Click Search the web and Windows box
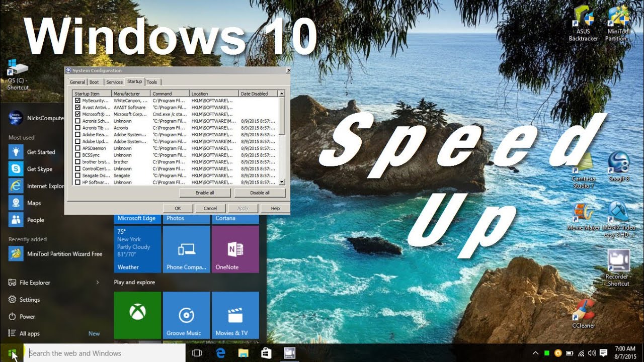 click(106, 353)
